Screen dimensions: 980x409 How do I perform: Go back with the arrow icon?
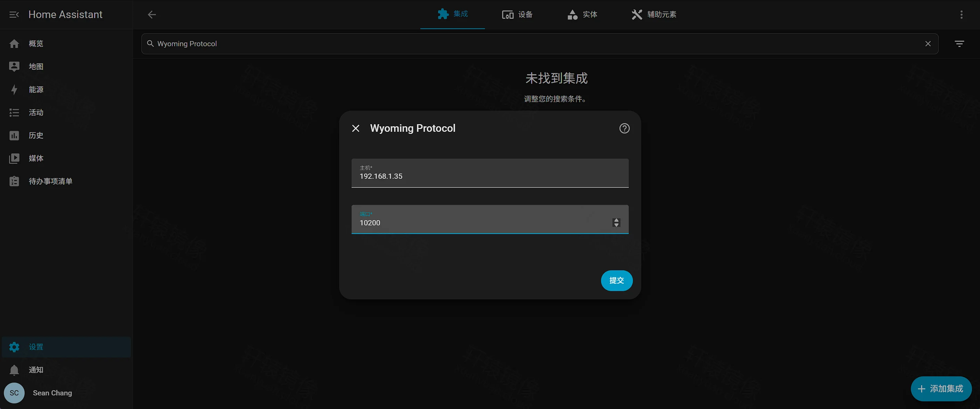[x=152, y=15]
